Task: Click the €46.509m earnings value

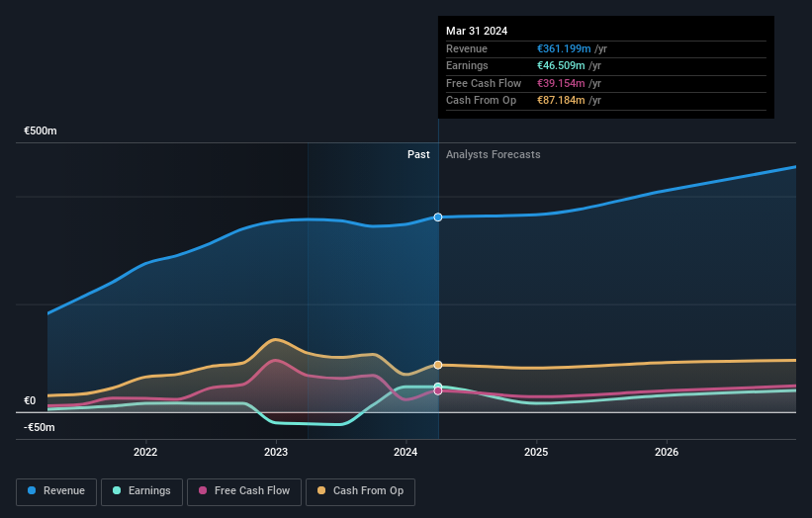Action: click(x=562, y=65)
